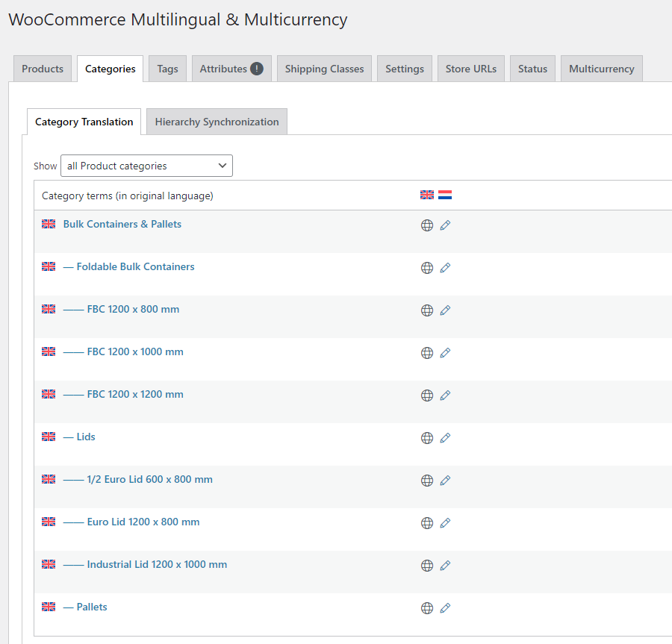This screenshot has width=672, height=644.
Task: Click 'Category terms (in original language)' header
Action: click(127, 196)
